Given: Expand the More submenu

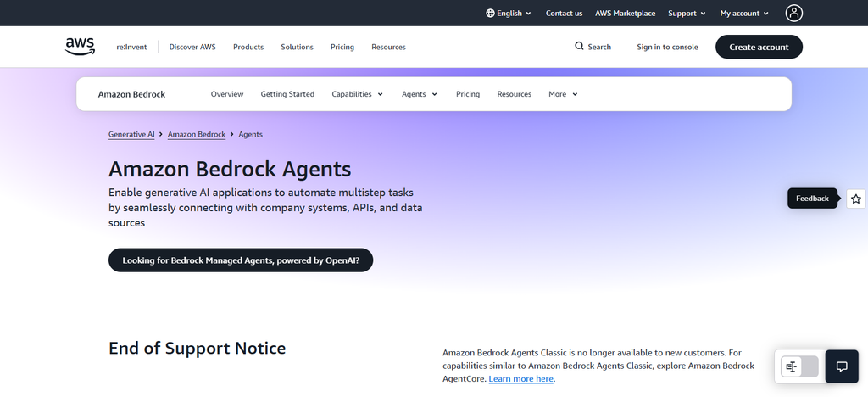Looking at the screenshot, I should click(564, 94).
